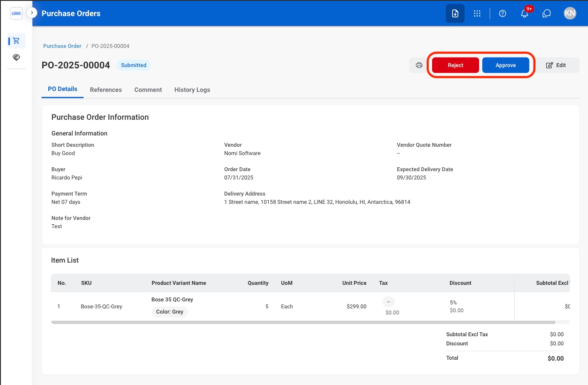Open the chat messages icon
The image size is (588, 385).
tap(547, 14)
